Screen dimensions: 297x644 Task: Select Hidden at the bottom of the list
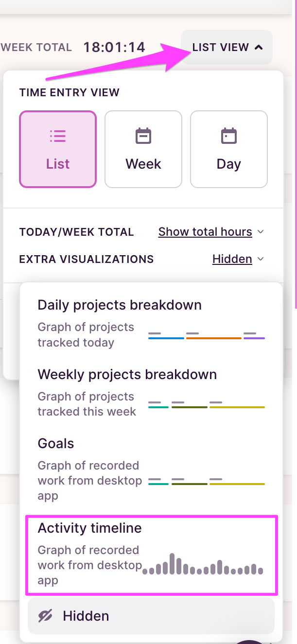[86, 616]
